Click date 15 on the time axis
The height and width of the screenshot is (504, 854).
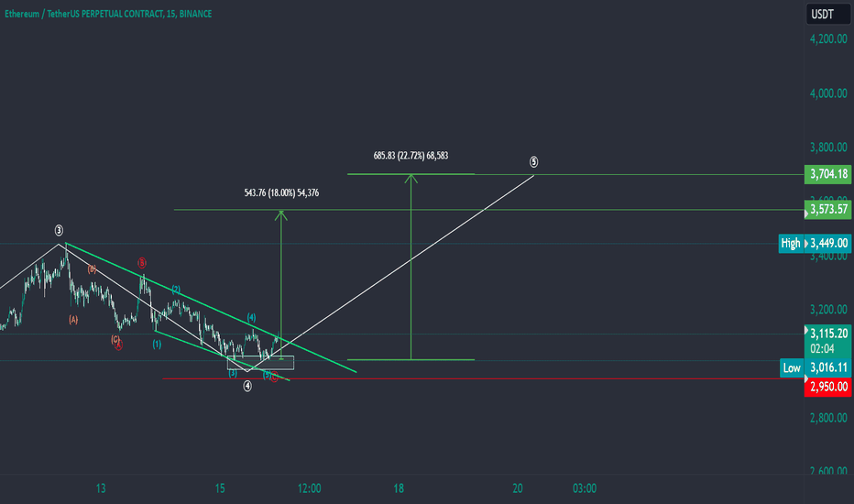click(x=220, y=488)
